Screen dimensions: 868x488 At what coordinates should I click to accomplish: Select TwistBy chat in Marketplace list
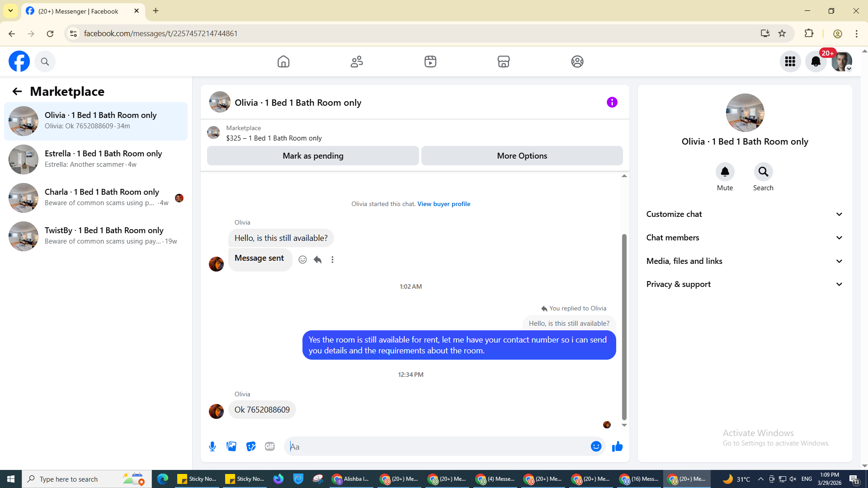click(x=96, y=236)
